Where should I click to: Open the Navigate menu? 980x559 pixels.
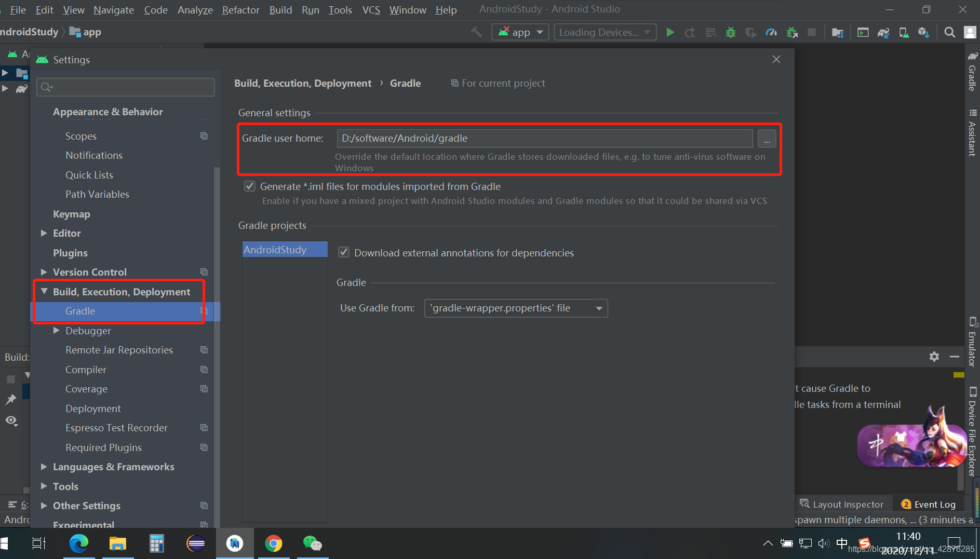114,10
